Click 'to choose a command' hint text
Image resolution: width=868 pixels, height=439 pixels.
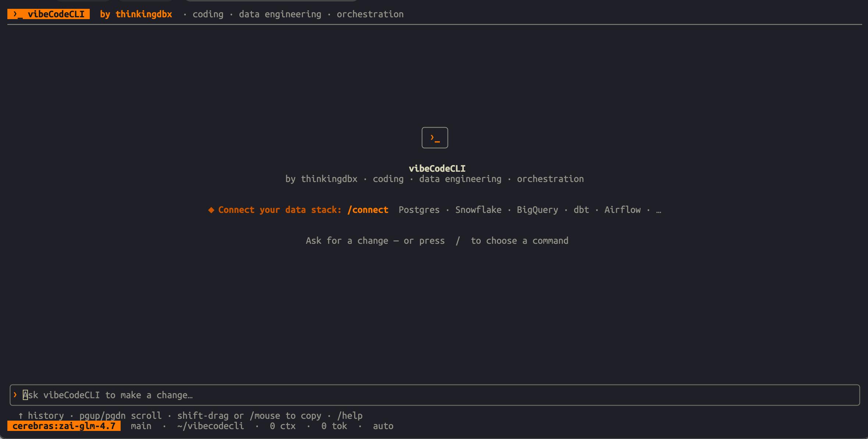[520, 240]
